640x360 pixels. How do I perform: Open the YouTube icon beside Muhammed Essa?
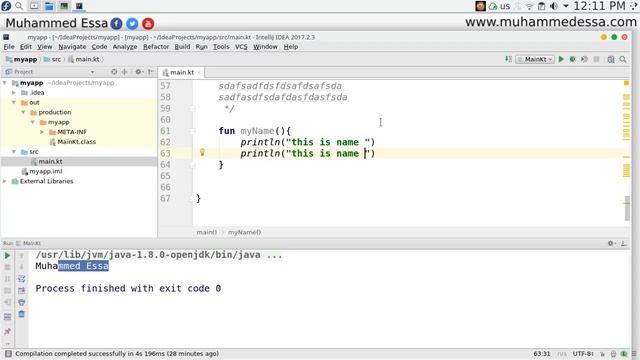point(148,24)
